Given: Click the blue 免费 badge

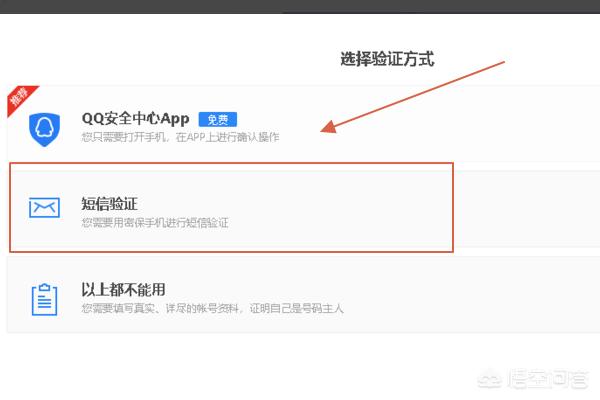Looking at the screenshot, I should (217, 118).
